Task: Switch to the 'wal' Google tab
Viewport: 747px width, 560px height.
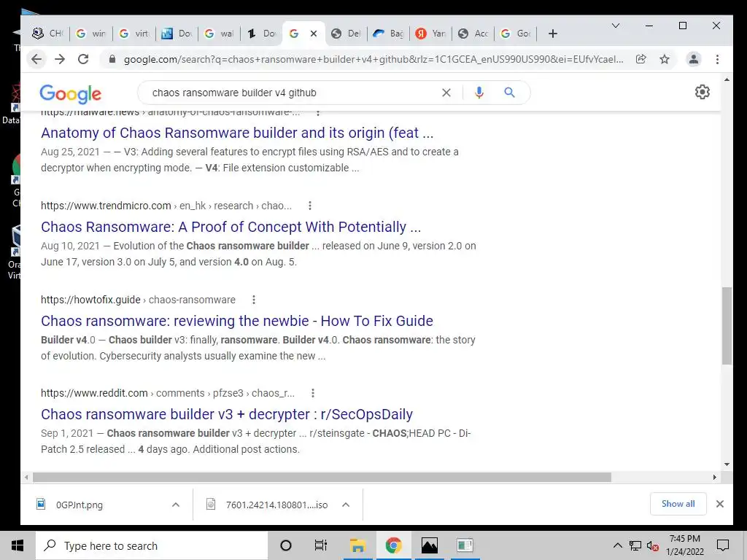Action: 219,34
